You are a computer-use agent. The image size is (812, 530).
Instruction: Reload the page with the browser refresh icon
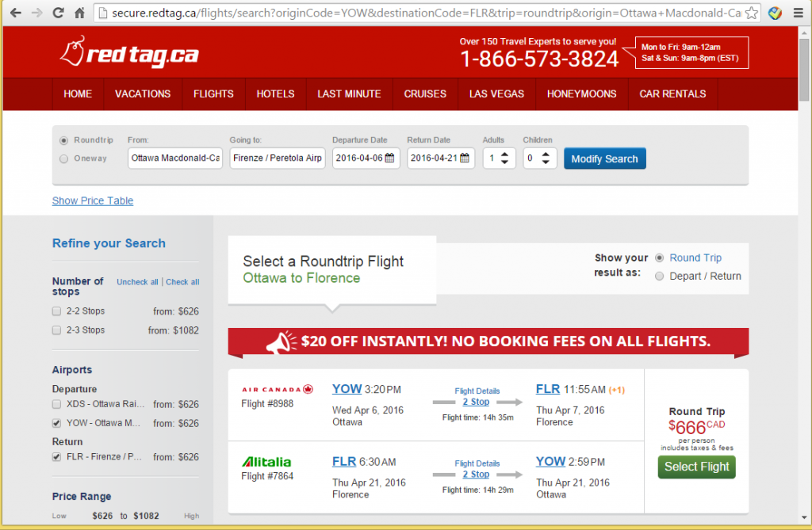(x=58, y=13)
